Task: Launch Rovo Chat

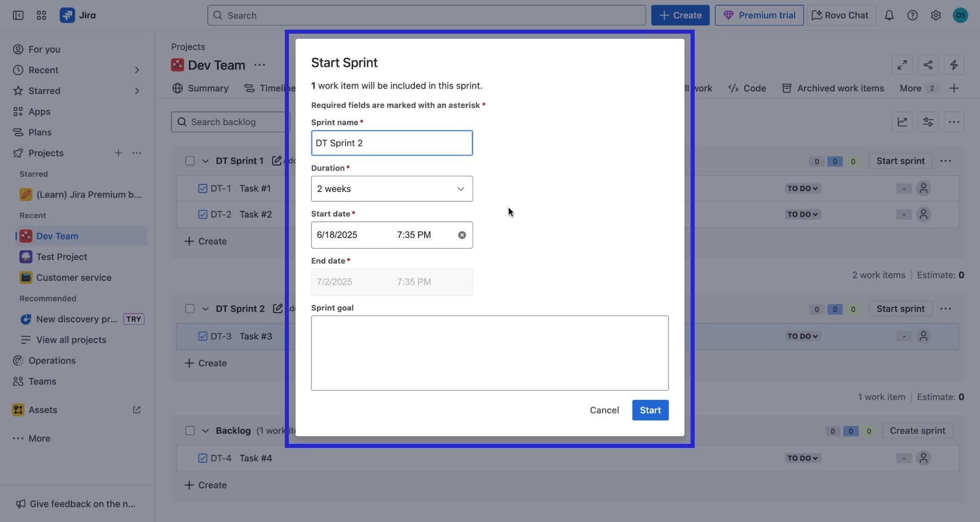Action: [x=840, y=15]
